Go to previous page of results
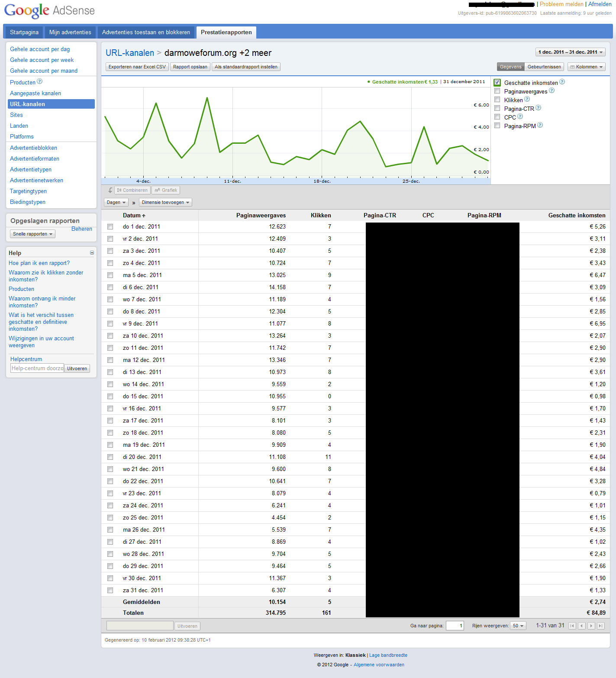 click(x=582, y=626)
